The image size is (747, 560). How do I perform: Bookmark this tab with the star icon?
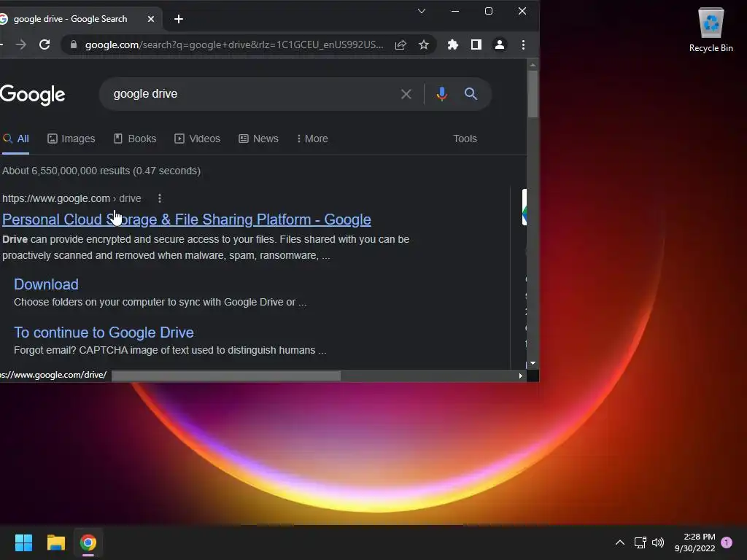(424, 44)
